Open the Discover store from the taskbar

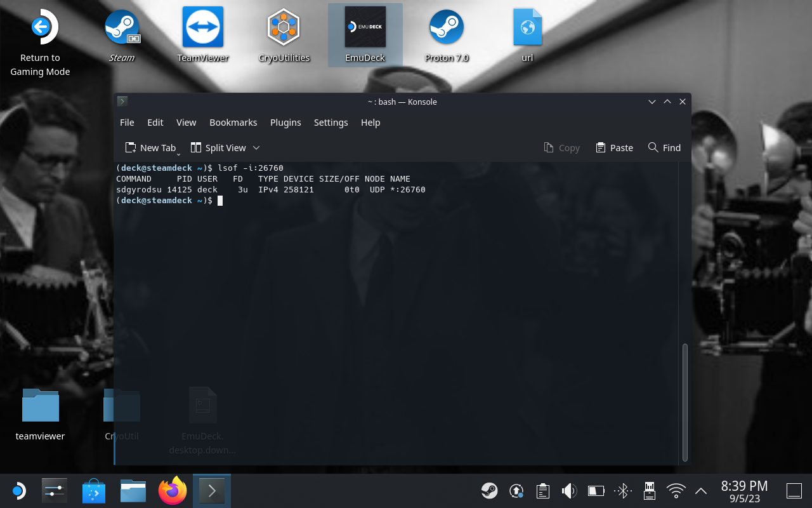pyautogui.click(x=94, y=491)
